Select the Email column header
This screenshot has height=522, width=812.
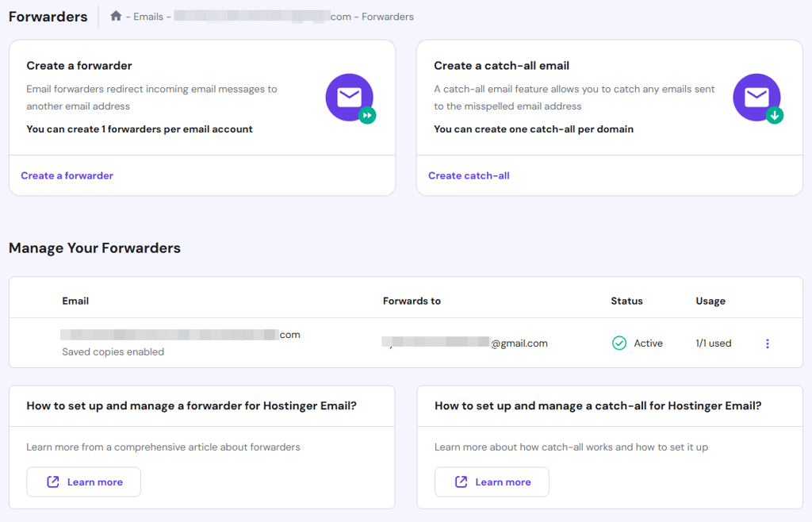75,301
